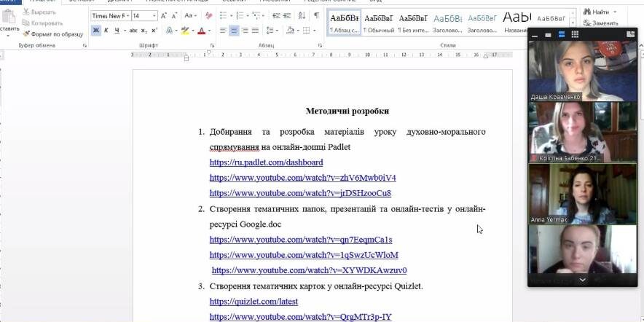The width and height of the screenshot is (644, 322).
Task: Open YouTube link ending qn7EeqmCa1s
Action: tap(301, 240)
